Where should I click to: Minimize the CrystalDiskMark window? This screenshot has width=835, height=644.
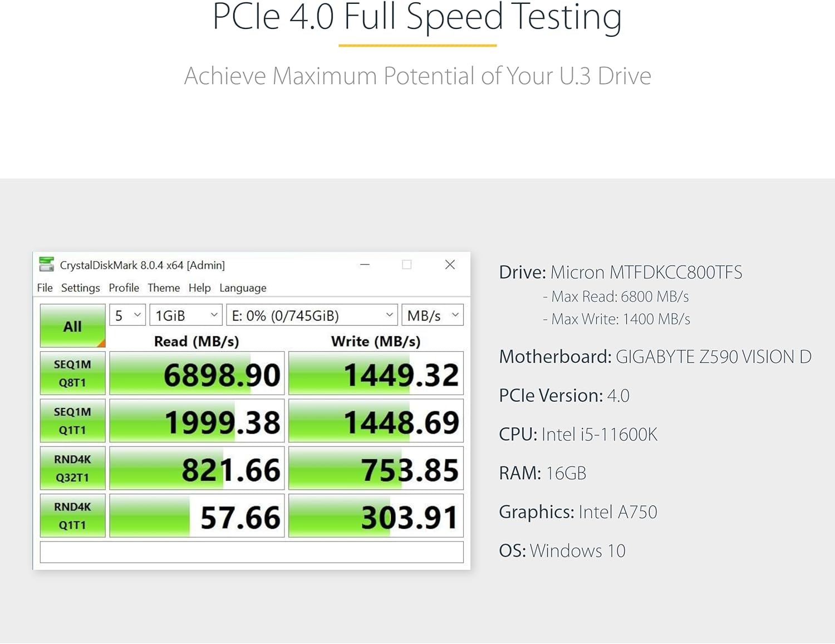point(365,265)
